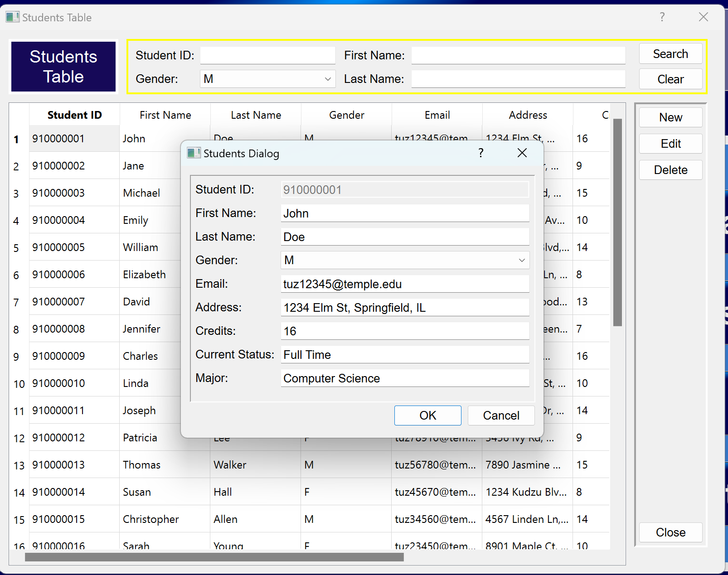The height and width of the screenshot is (575, 728).
Task: Focus the Last Name search field
Action: (x=518, y=79)
